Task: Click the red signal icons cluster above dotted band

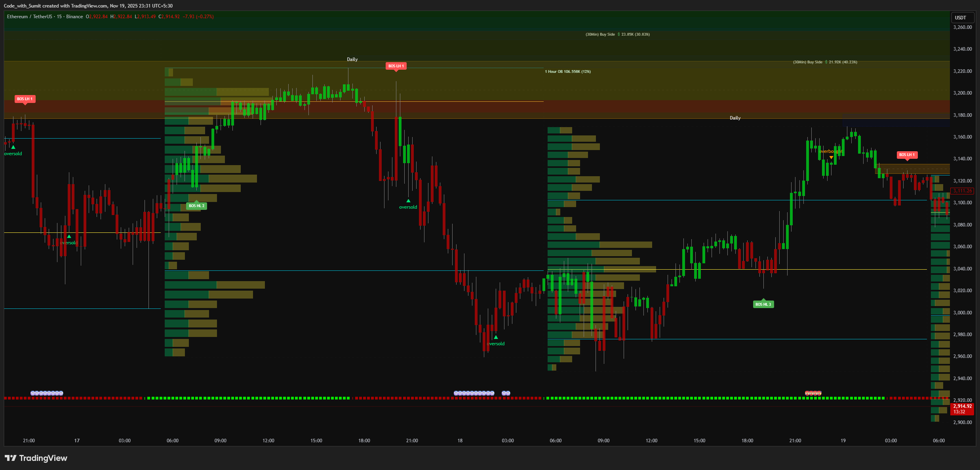Action: [813, 393]
